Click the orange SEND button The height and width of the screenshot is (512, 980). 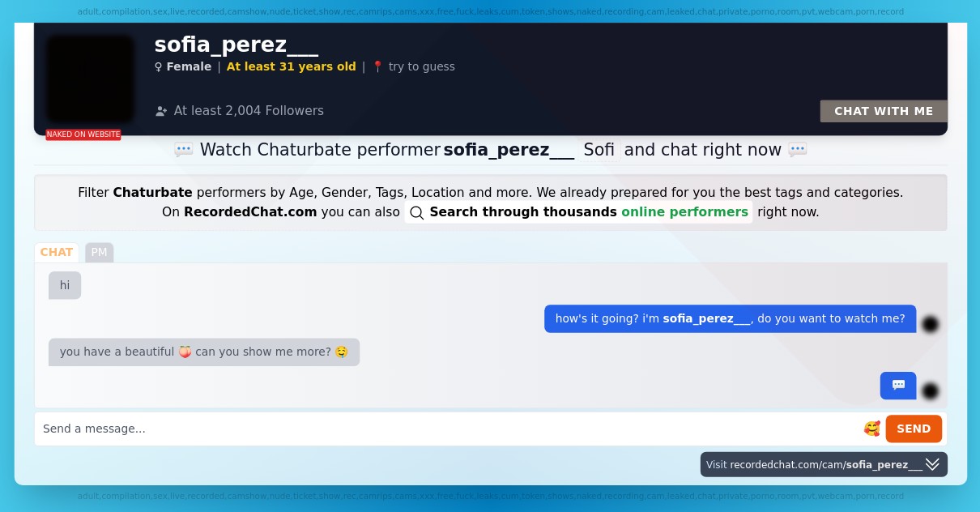914,429
